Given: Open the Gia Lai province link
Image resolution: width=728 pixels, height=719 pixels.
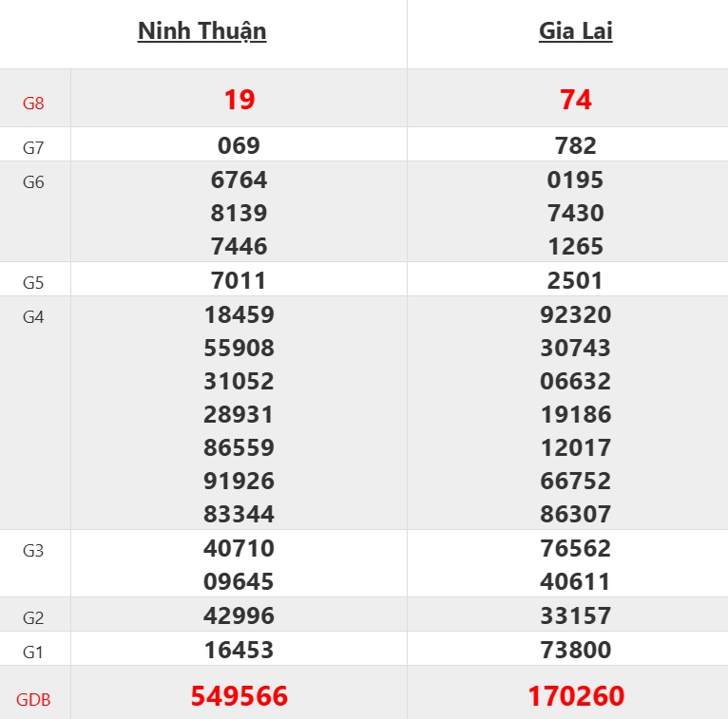Looking at the screenshot, I should coord(575,31).
